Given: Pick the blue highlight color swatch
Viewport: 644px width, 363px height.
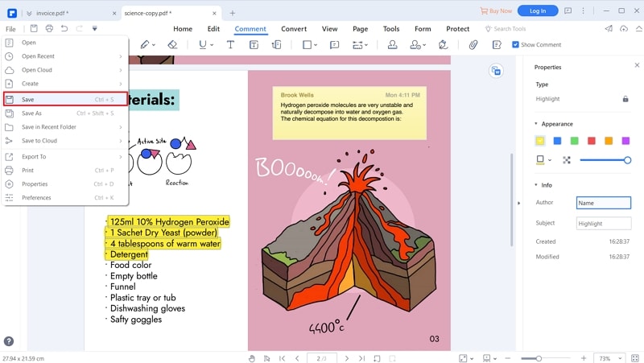Looking at the screenshot, I should pyautogui.click(x=557, y=141).
